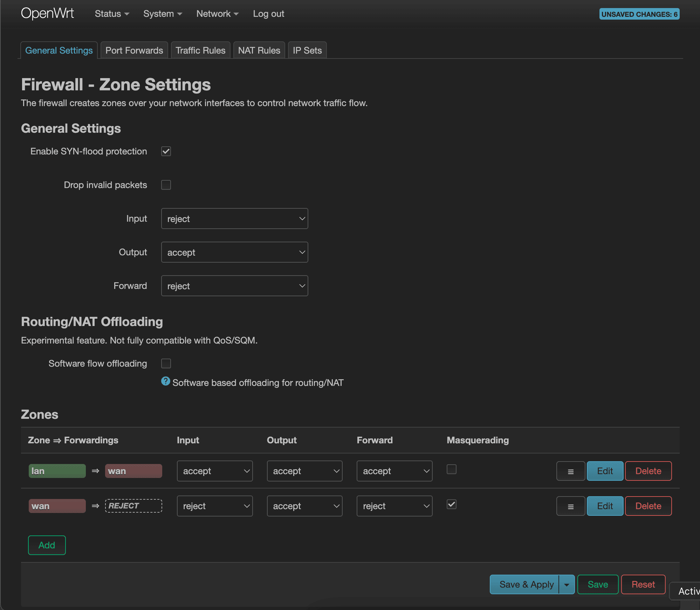Expand the Save & Apply dropdown arrow

pyautogui.click(x=567, y=584)
